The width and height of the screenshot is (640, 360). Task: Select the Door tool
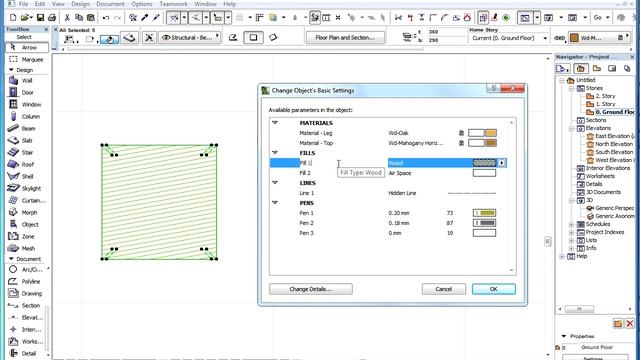(x=27, y=93)
